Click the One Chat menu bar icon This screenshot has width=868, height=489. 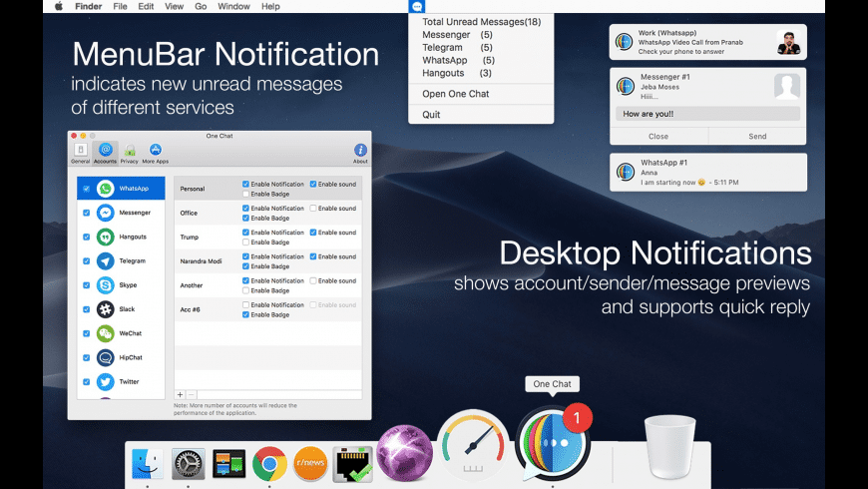[x=417, y=7]
